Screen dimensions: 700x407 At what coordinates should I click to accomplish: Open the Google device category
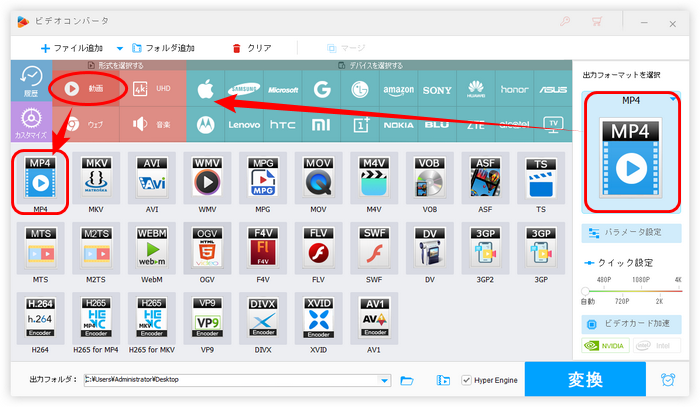coord(321,89)
